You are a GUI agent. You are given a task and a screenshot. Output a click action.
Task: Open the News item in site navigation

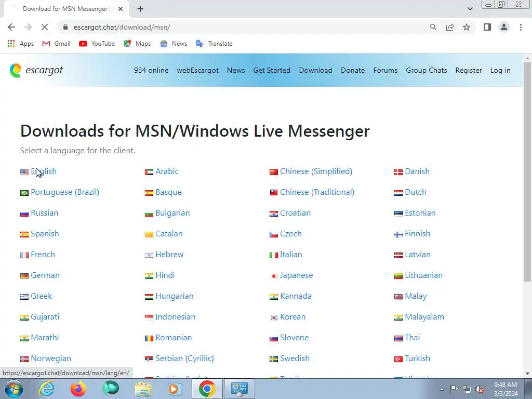coord(236,70)
